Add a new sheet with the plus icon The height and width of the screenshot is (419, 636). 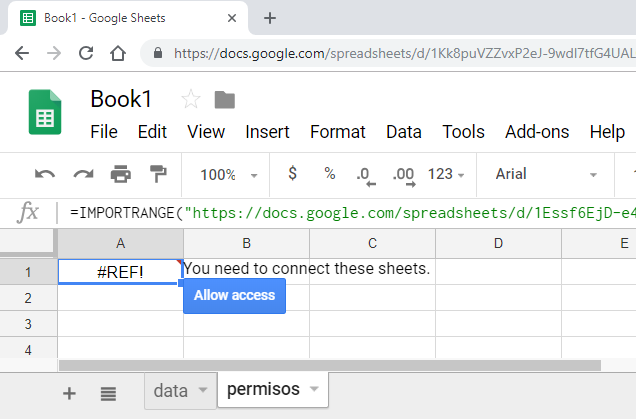69,393
